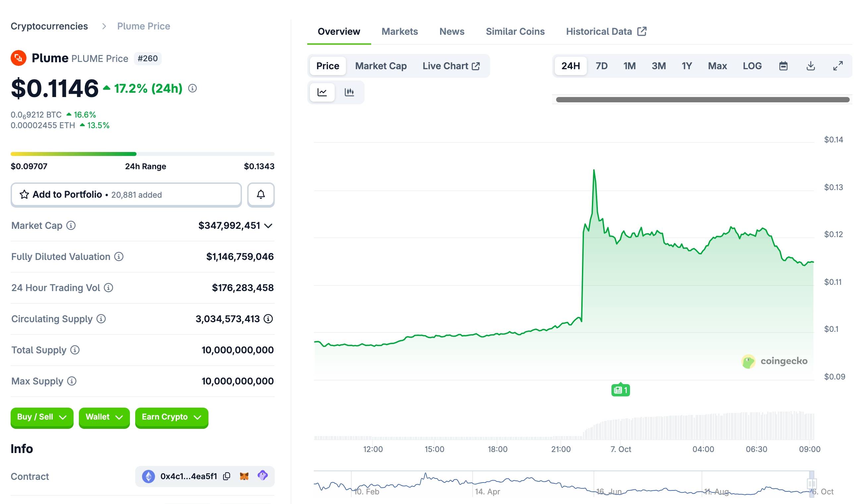Open the Cryptocurrencies breadcrumb link

point(49,26)
